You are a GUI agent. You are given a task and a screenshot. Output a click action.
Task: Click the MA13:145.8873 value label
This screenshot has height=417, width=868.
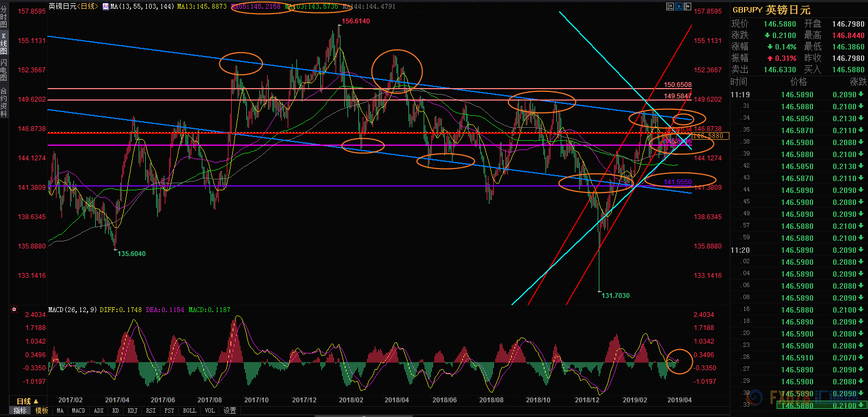(x=202, y=7)
